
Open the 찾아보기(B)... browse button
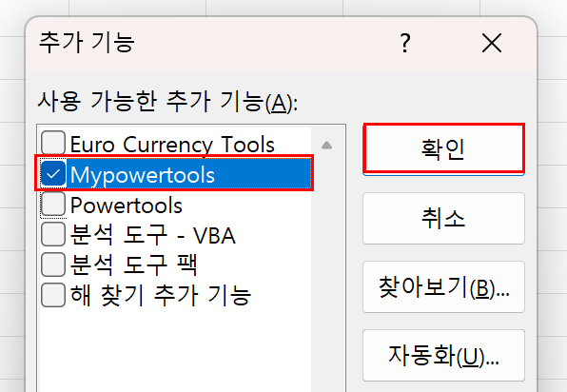point(443,286)
